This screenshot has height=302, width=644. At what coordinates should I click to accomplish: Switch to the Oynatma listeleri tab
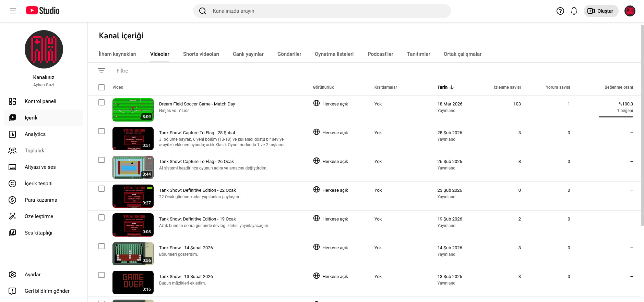point(334,54)
